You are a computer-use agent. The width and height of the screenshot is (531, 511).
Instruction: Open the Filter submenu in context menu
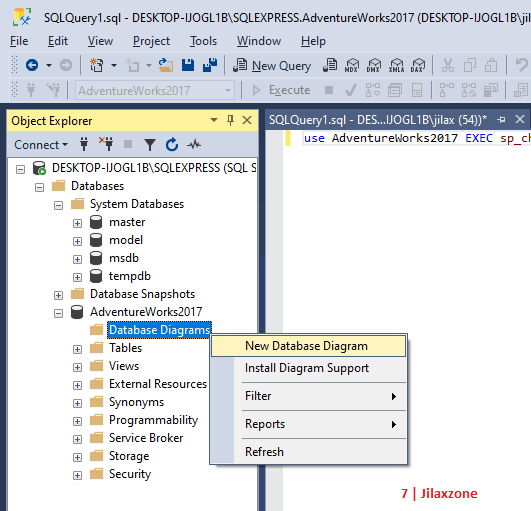(x=308, y=396)
